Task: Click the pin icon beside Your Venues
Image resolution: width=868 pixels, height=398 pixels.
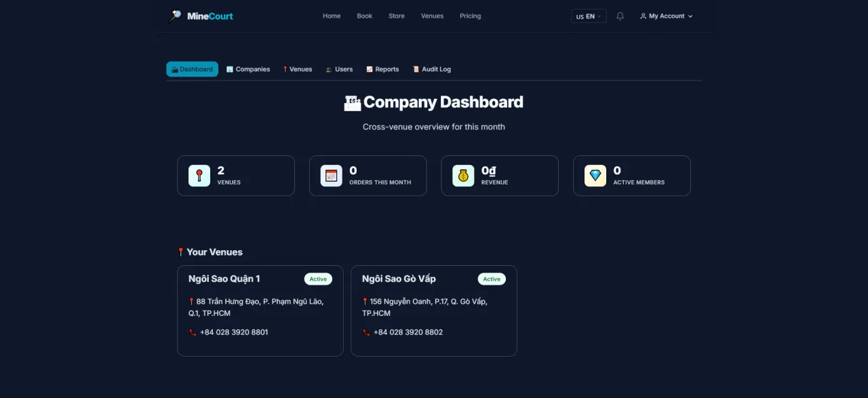Action: click(180, 252)
